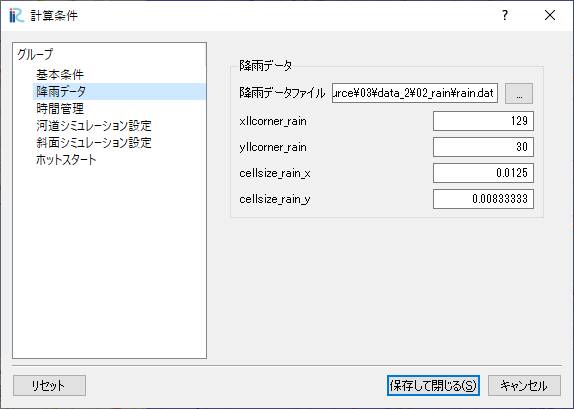Viewport: 574px width, 409px height.
Task: Open 斜面シミュレーション設定 group
Action: pyautogui.click(x=94, y=142)
